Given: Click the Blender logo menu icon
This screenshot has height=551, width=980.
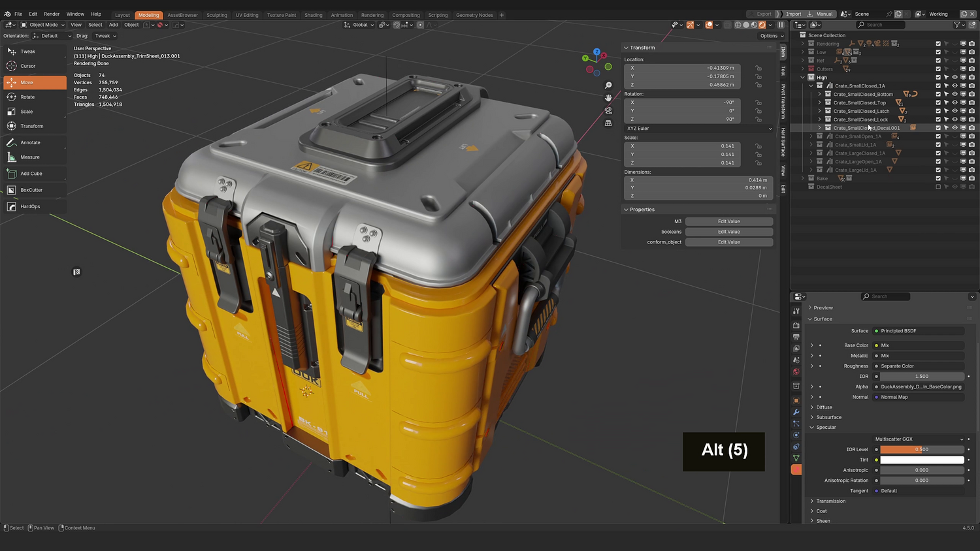Looking at the screenshot, I should click(x=7, y=14).
